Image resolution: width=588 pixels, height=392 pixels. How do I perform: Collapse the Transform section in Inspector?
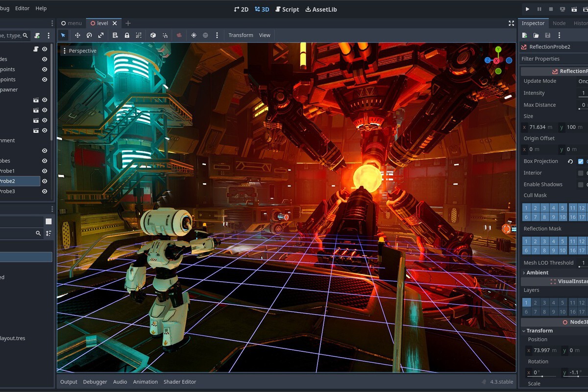pyautogui.click(x=539, y=331)
